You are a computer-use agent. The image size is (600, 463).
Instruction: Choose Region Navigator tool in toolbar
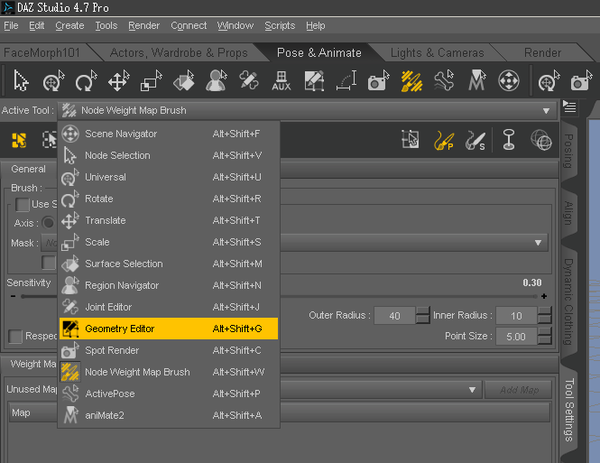pyautogui.click(x=217, y=81)
